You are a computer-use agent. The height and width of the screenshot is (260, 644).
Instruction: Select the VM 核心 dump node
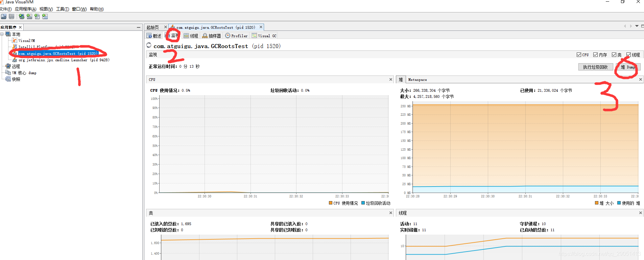24,73
